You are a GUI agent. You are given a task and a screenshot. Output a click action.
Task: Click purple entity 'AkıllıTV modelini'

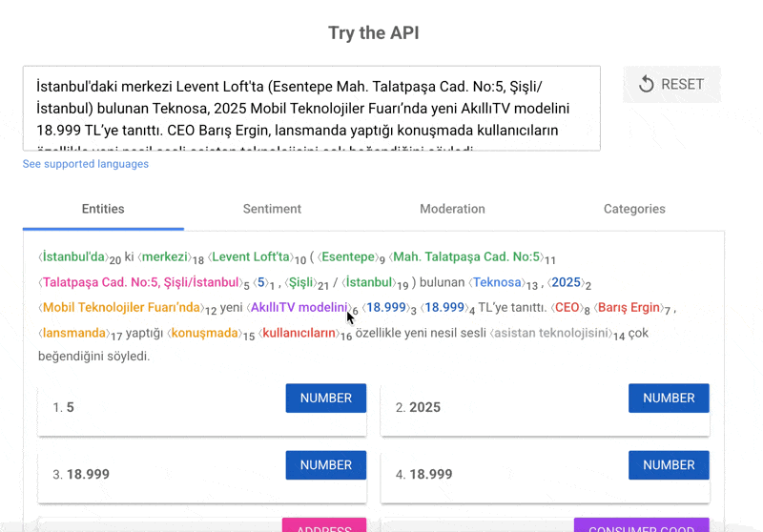click(x=299, y=308)
